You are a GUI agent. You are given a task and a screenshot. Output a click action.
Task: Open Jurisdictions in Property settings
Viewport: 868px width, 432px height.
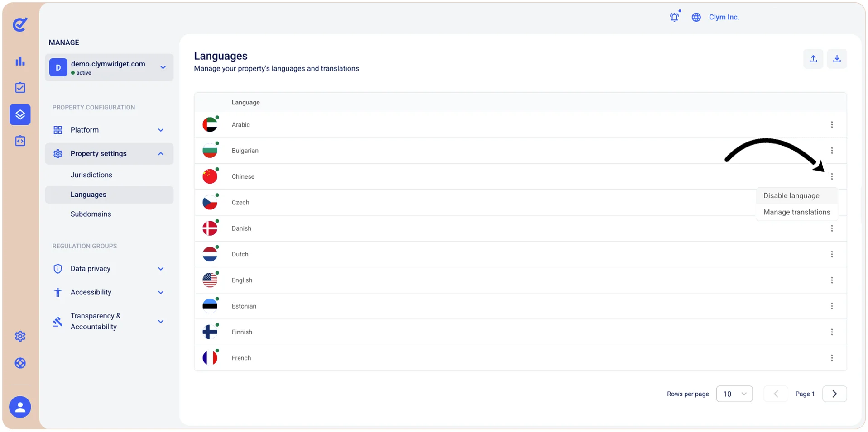[x=91, y=175]
